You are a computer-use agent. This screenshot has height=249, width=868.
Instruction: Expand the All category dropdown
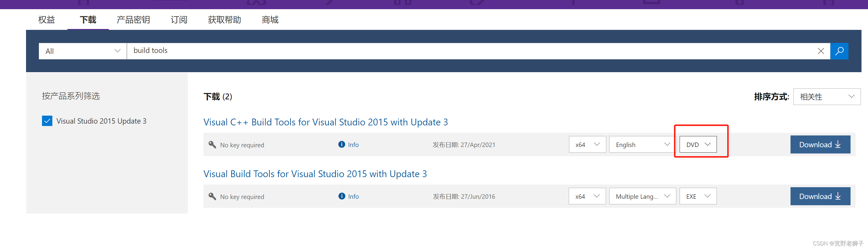pyautogui.click(x=83, y=51)
